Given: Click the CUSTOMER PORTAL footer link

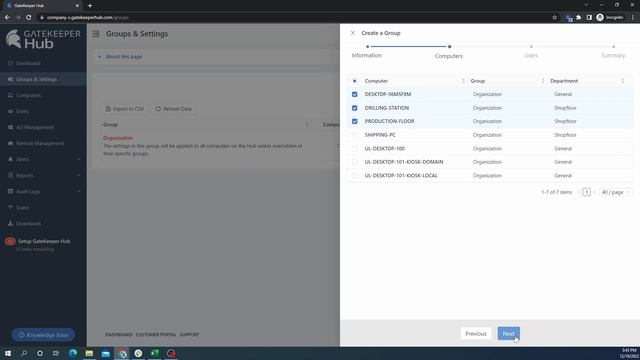Looking at the screenshot, I should 156,335.
